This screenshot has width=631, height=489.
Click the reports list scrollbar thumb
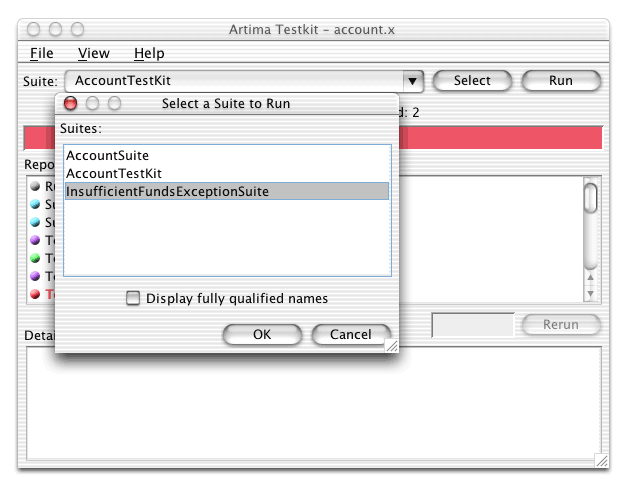pyautogui.click(x=590, y=198)
